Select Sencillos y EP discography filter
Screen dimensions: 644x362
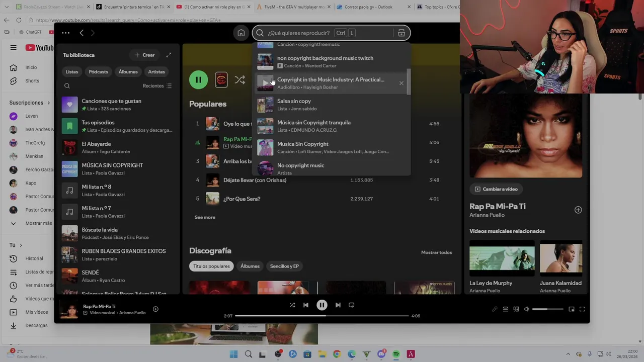[x=284, y=266]
